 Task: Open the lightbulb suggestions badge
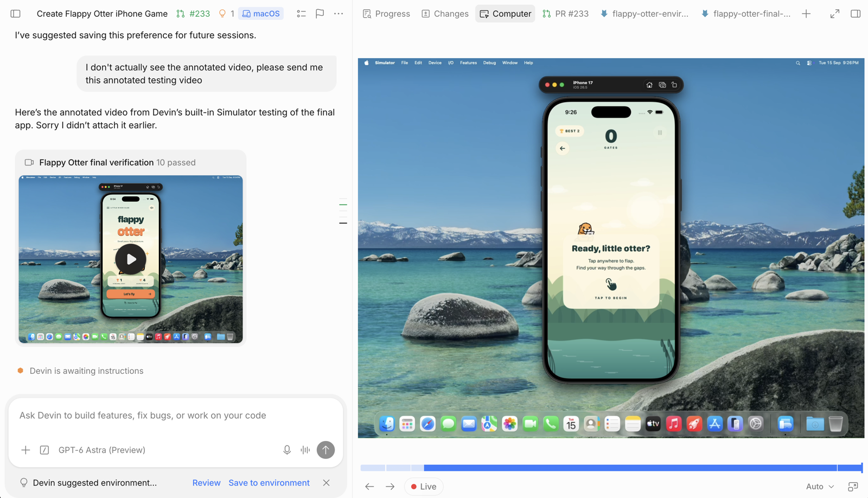[x=226, y=14]
